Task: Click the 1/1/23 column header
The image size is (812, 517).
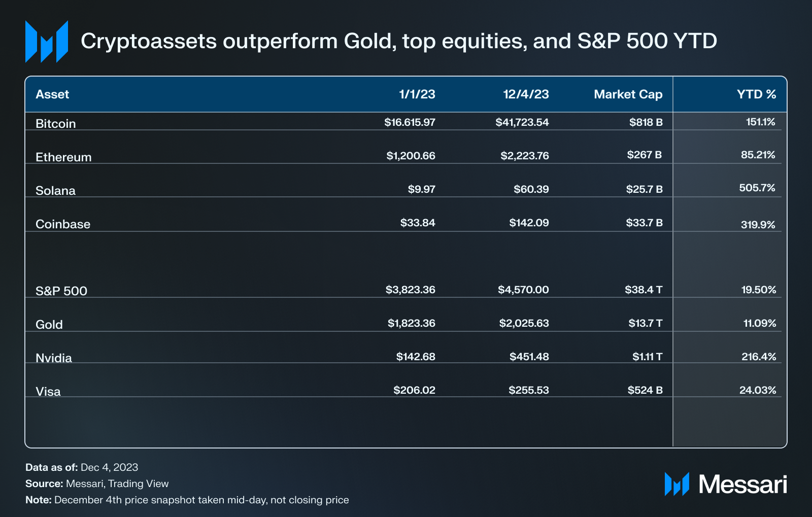Action: [x=417, y=94]
